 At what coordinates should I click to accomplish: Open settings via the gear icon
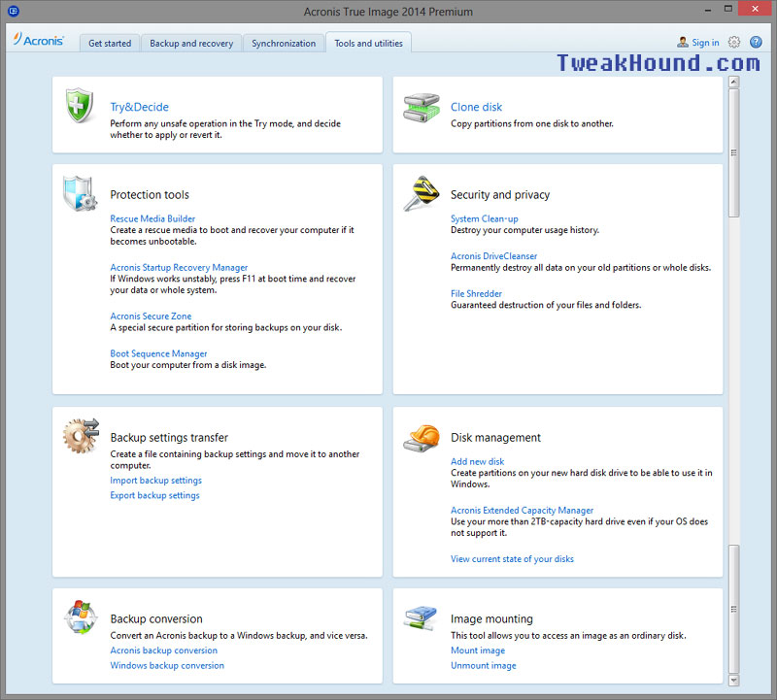pyautogui.click(x=734, y=42)
